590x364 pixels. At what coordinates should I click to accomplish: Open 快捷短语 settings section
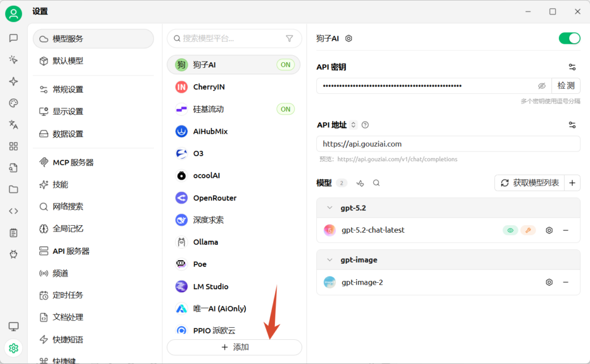pos(93,340)
